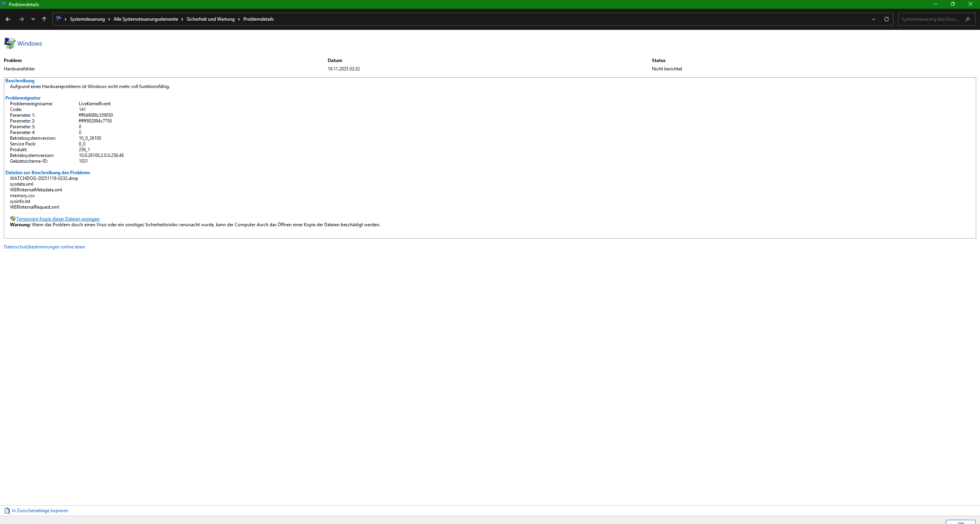Click the refresh icon in address bar

click(886, 19)
